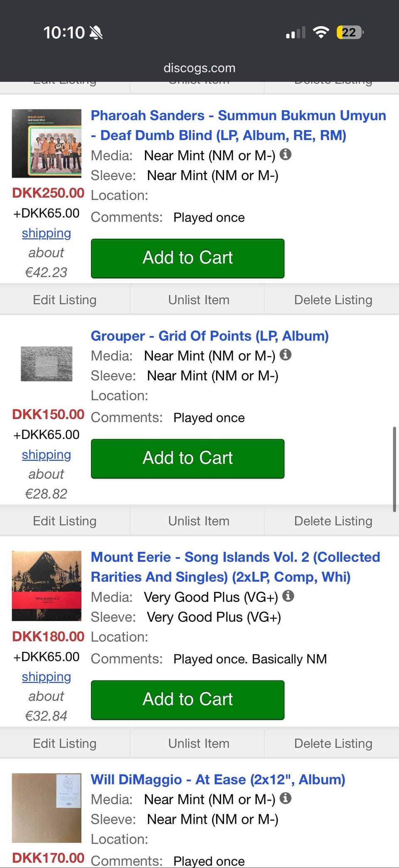Tap the discogs.com address bar
Screen dimensions: 399x868
point(199,68)
